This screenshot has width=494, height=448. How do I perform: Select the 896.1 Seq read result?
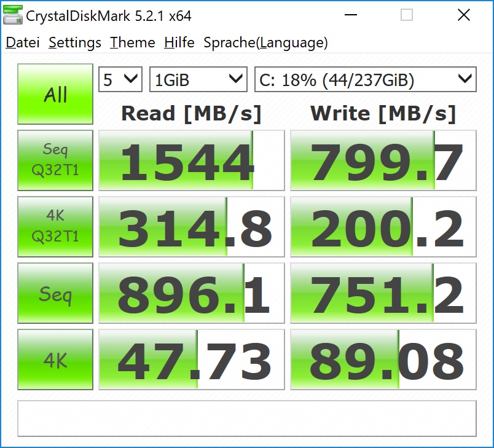coord(192,293)
